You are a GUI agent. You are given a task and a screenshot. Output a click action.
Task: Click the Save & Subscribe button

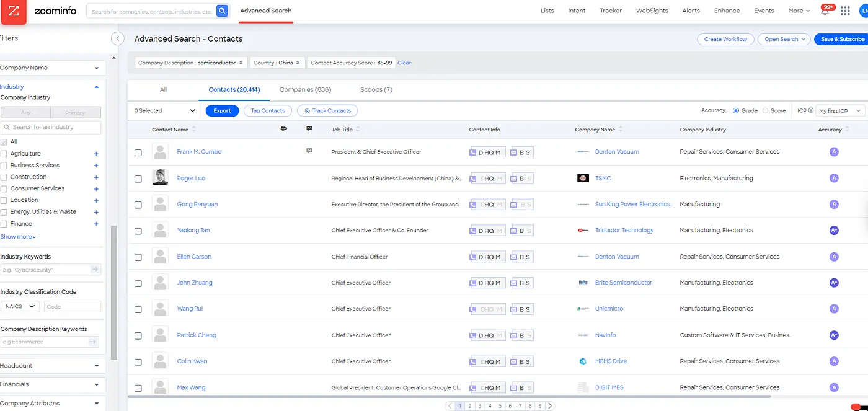(842, 39)
